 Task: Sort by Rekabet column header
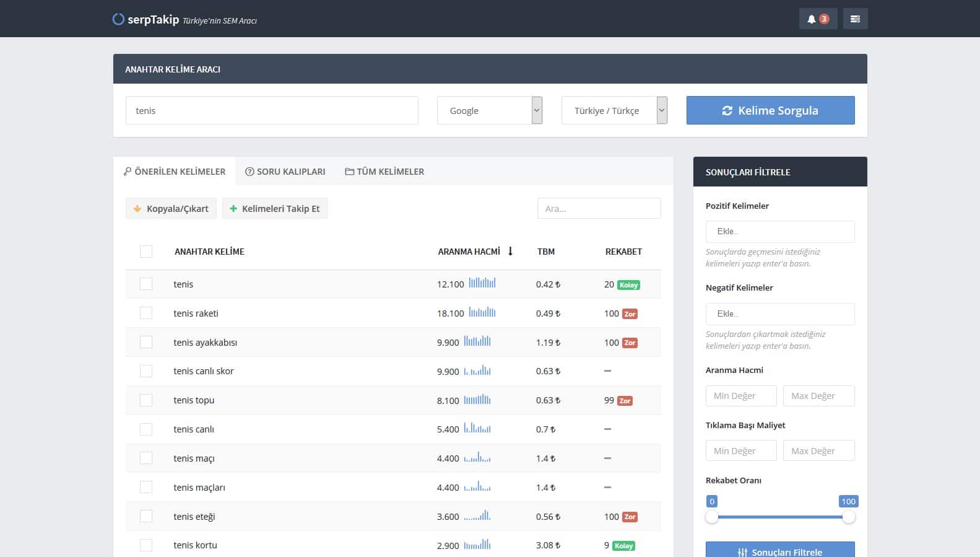623,252
